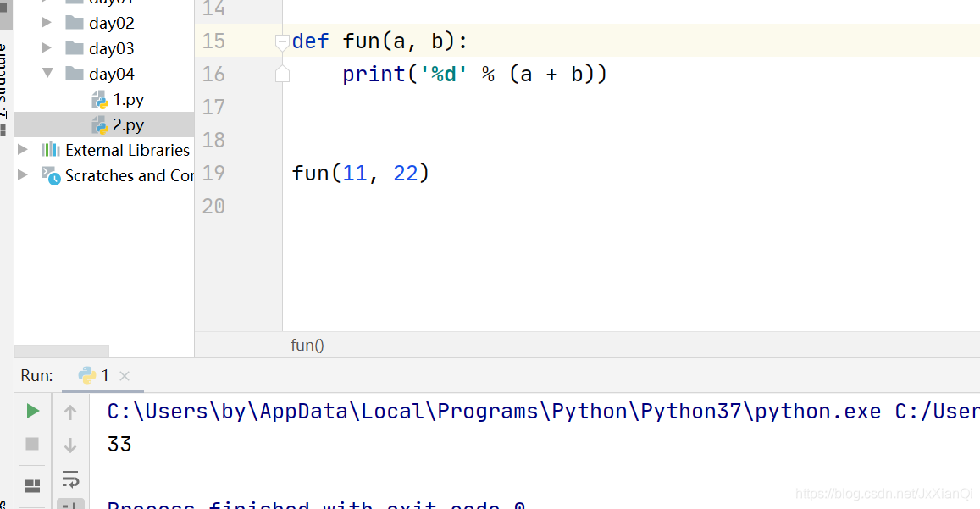The width and height of the screenshot is (980, 509).
Task: Click the restore layout icon in Run panel
Action: point(32,486)
